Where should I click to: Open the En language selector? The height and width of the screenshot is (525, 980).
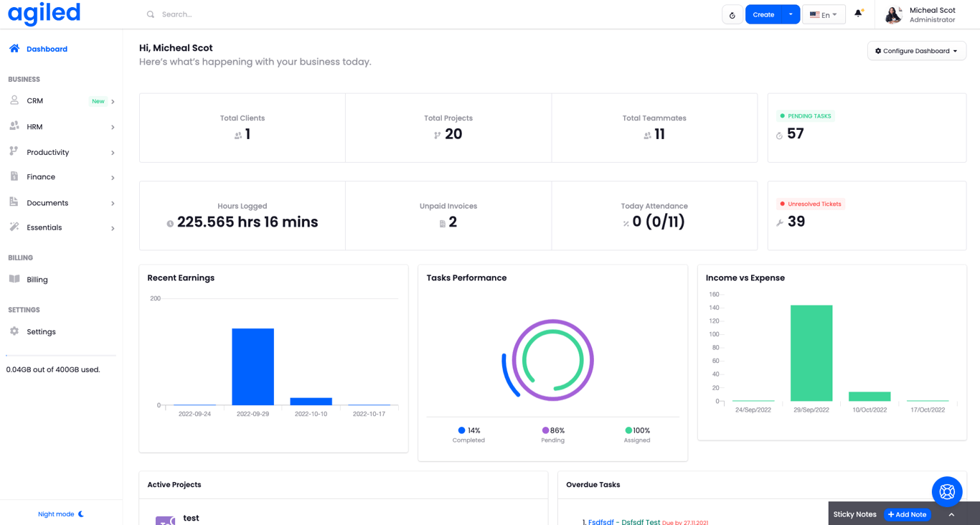[x=824, y=14]
